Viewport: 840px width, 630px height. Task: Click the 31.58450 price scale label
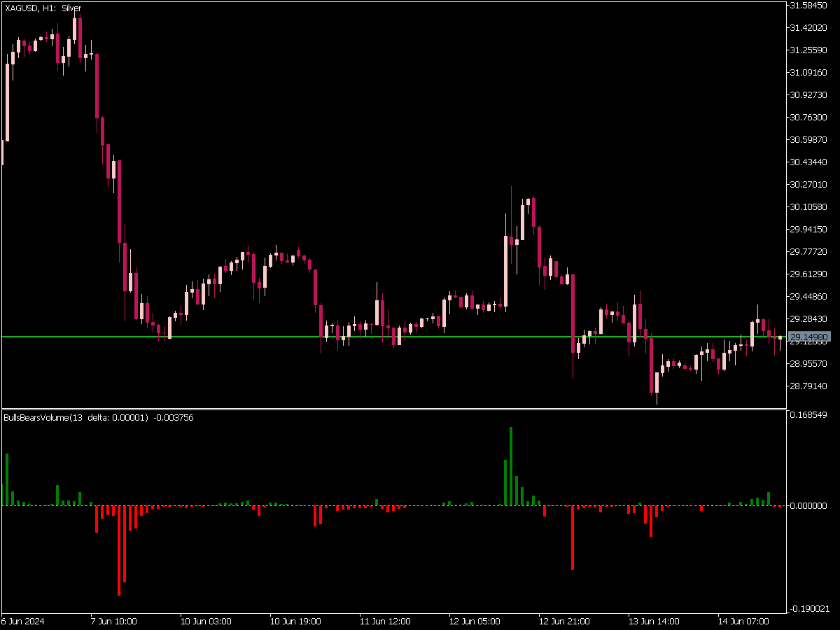809,6
